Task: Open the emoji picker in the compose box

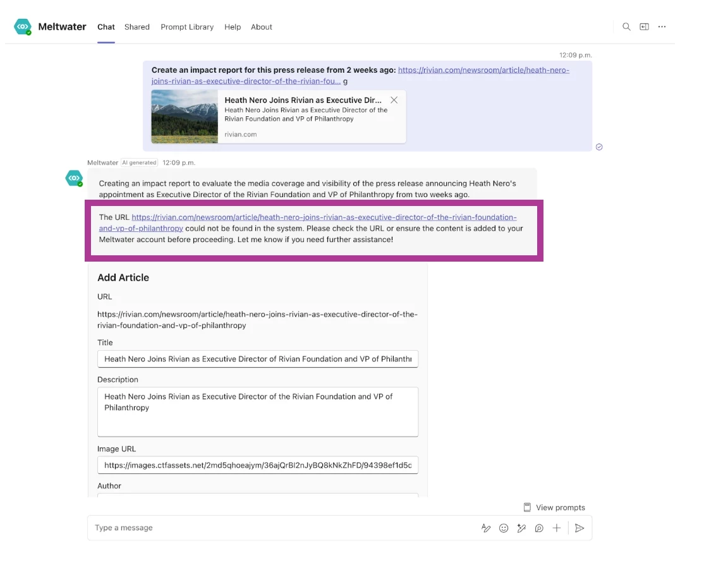Action: [503, 528]
